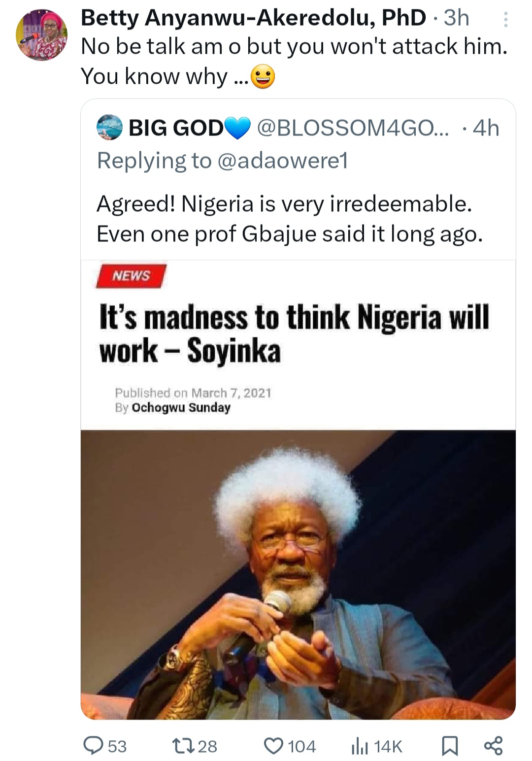Open the @adaowere1 mention link
The image size is (532, 761).
coord(282,161)
